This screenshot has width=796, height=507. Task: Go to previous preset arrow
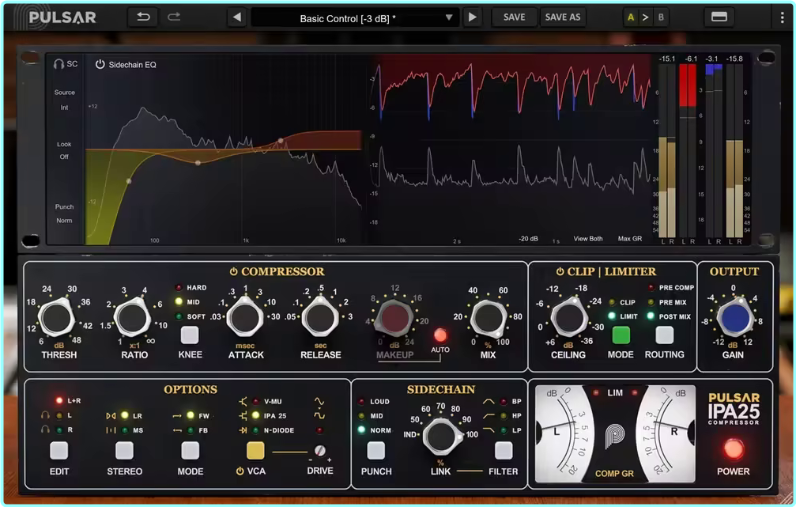237,17
